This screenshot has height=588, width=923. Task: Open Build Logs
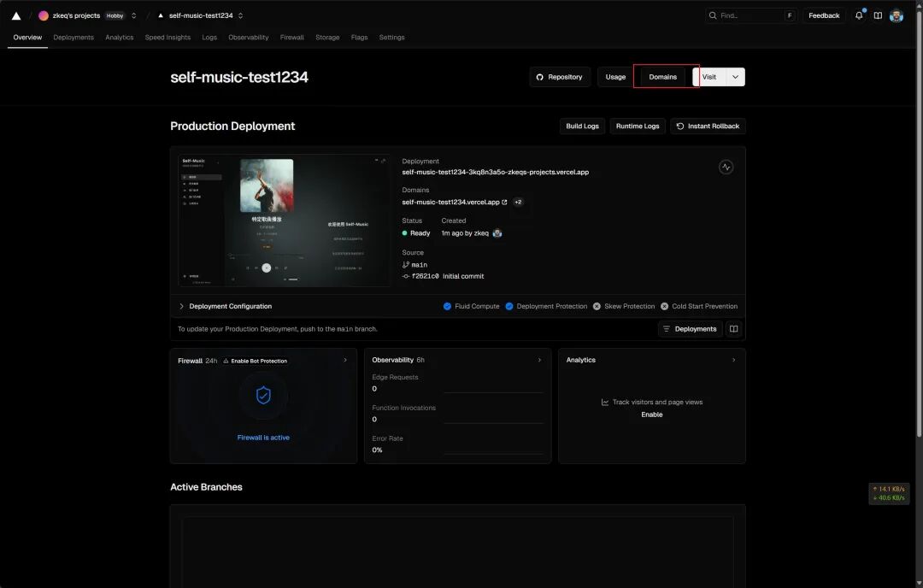[x=582, y=126]
